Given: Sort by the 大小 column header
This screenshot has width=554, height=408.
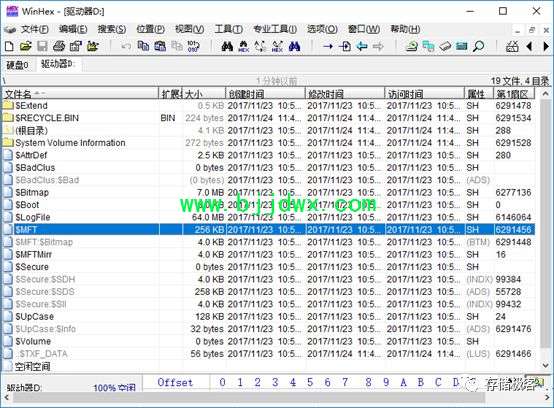Looking at the screenshot, I should click(x=204, y=94).
